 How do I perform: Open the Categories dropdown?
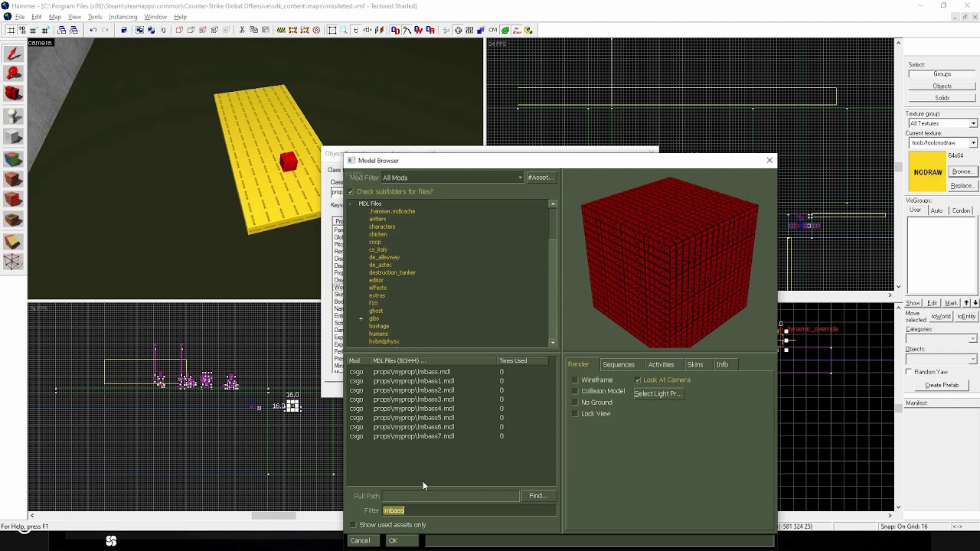942,339
